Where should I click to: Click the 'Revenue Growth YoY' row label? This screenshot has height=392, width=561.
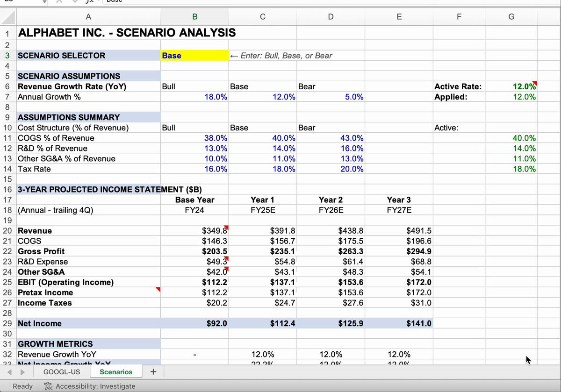[x=57, y=354]
